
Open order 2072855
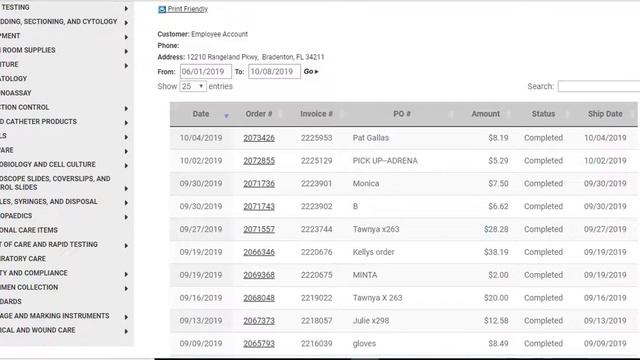pos(259,161)
